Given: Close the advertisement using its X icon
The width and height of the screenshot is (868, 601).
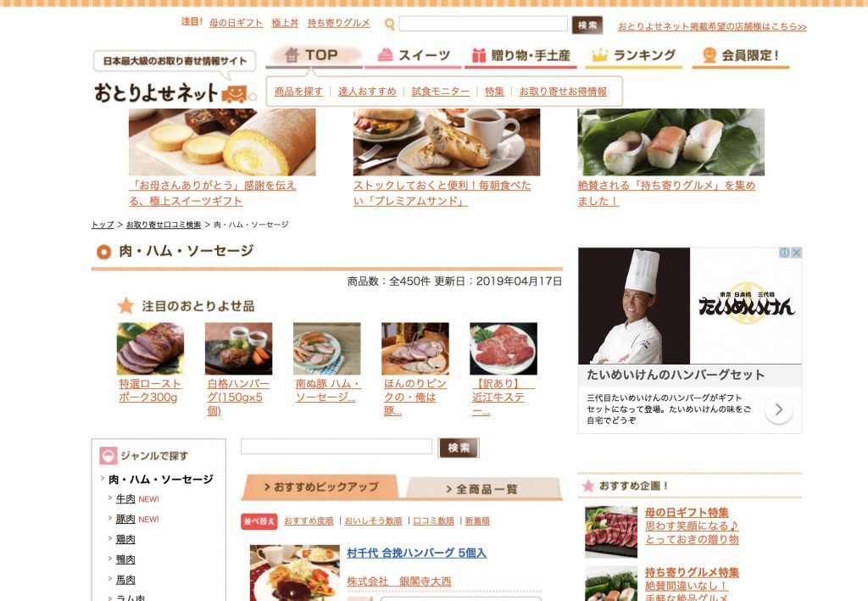Looking at the screenshot, I should (796, 253).
